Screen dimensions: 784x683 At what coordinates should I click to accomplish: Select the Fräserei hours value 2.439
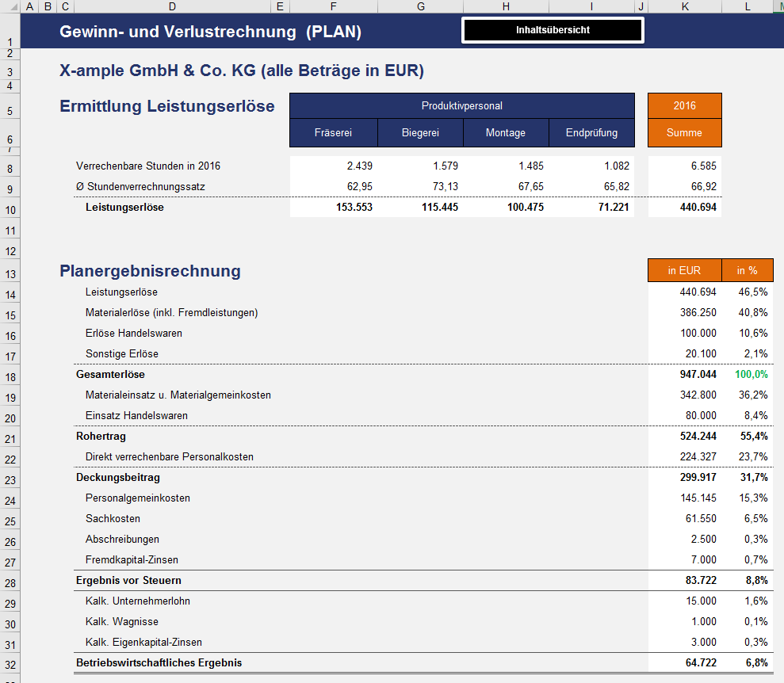tap(334, 166)
